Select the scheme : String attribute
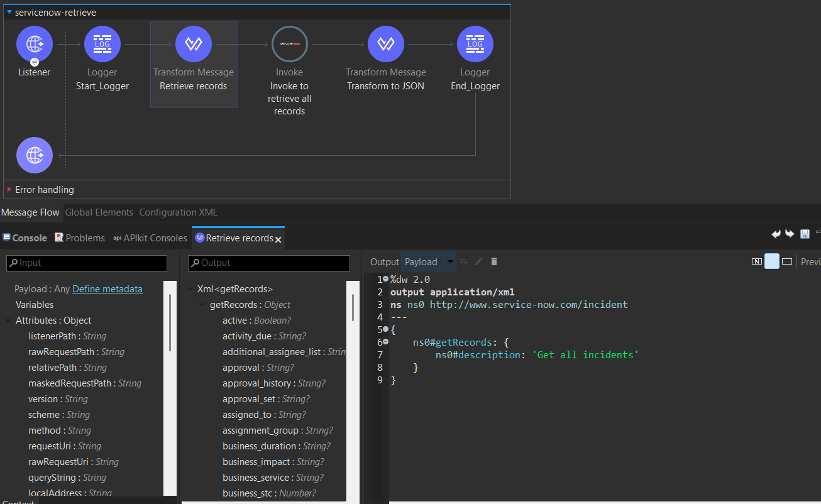 pos(59,415)
